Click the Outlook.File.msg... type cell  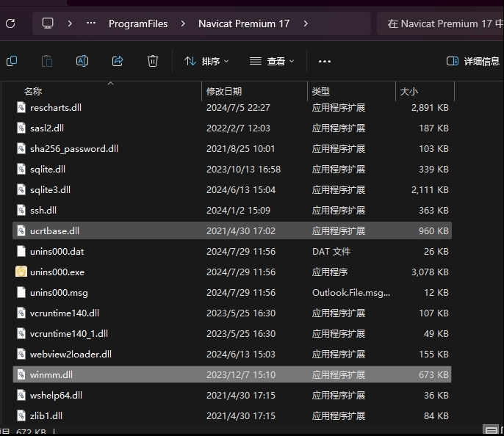coord(351,292)
